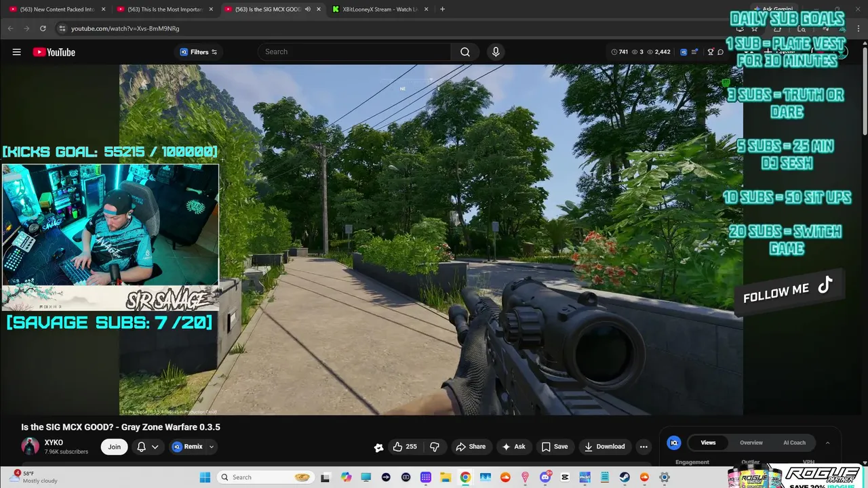Open the site information icon in address bar
This screenshot has height=488, width=868.
tap(62, 28)
